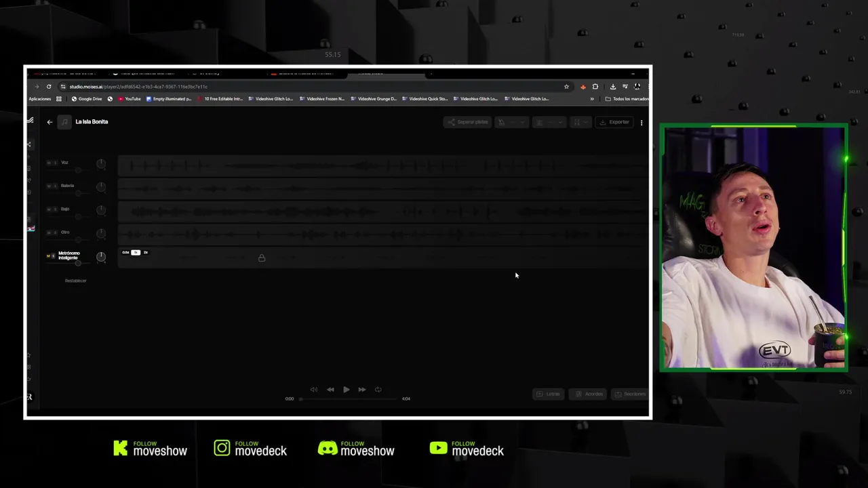Solo the Metrónomo Inteligente track
The height and width of the screenshot is (488, 868).
click(x=54, y=256)
